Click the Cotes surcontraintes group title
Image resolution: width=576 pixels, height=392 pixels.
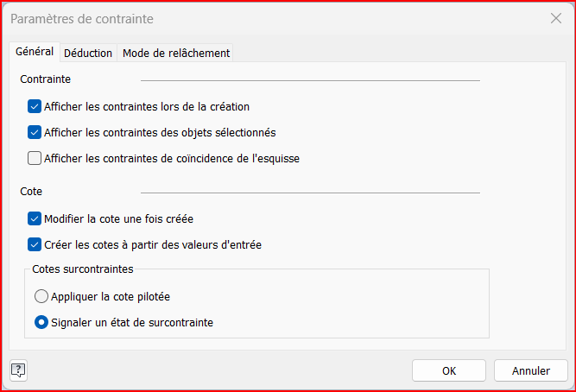click(82, 269)
